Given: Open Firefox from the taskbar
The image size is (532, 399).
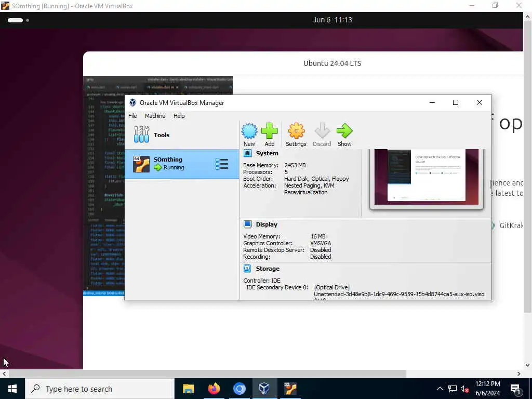Looking at the screenshot, I should (214, 389).
